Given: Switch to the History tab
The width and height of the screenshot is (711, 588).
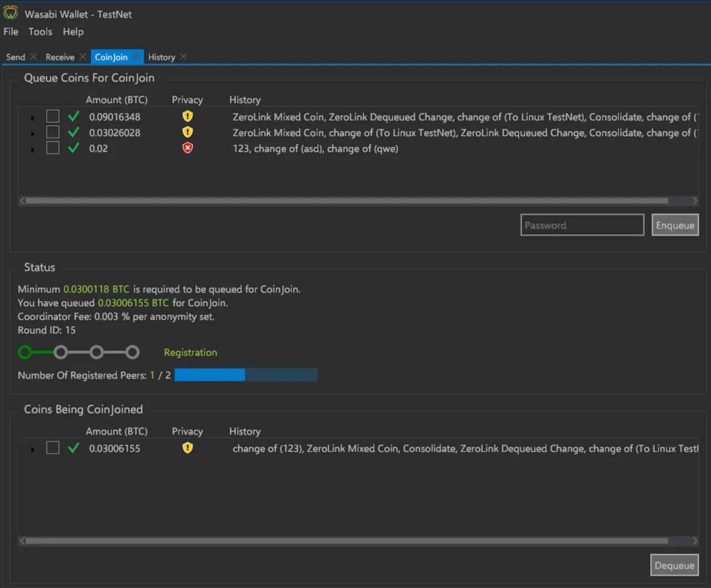Looking at the screenshot, I should click(x=162, y=57).
